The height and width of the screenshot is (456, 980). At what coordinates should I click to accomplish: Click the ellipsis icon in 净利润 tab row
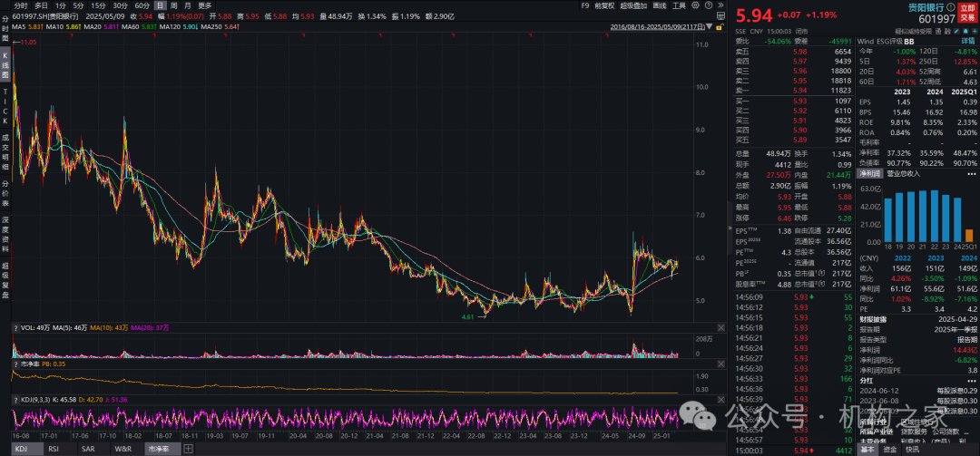tap(972, 173)
